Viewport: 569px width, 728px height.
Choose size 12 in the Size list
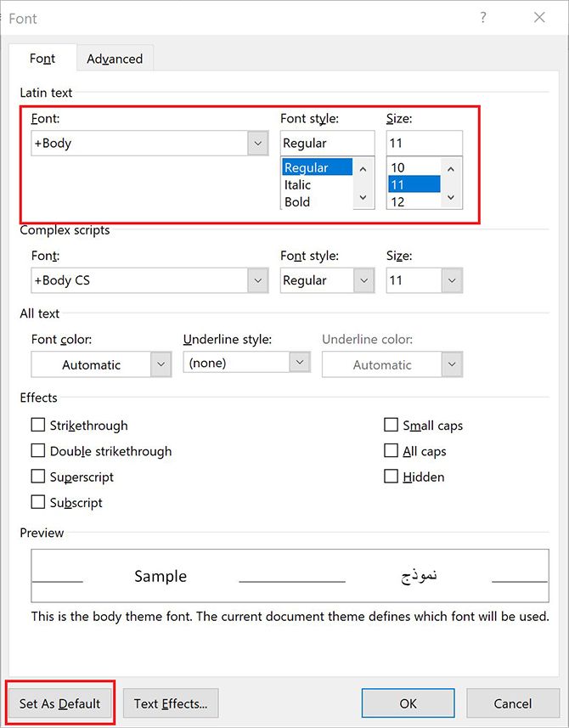[x=397, y=202]
